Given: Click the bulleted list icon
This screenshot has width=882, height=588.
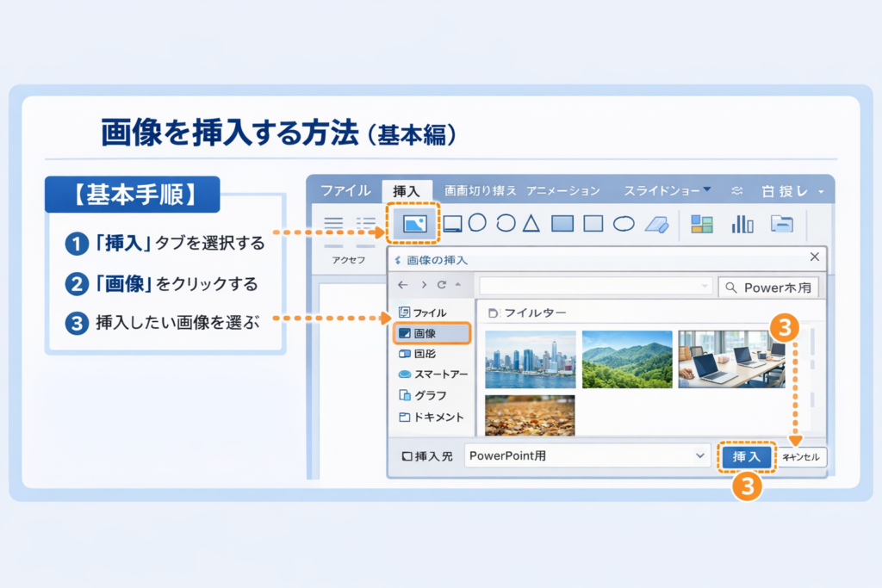Looking at the screenshot, I should (367, 224).
